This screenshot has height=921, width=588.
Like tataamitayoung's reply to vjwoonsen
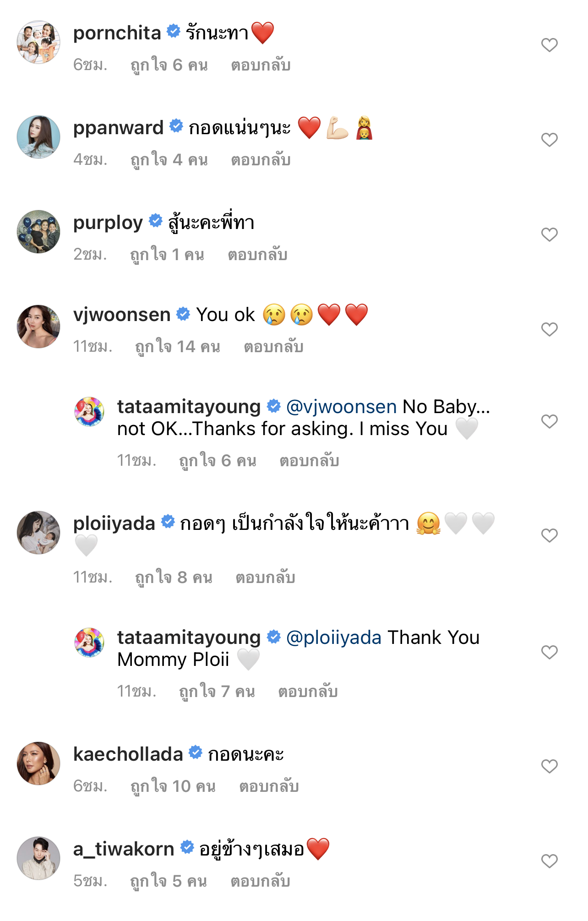(x=549, y=421)
